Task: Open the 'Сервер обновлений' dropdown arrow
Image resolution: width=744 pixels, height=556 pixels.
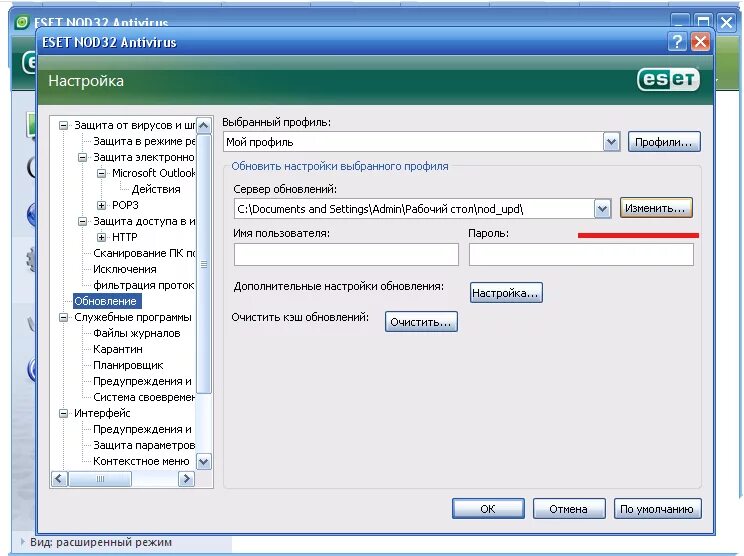Action: (602, 209)
